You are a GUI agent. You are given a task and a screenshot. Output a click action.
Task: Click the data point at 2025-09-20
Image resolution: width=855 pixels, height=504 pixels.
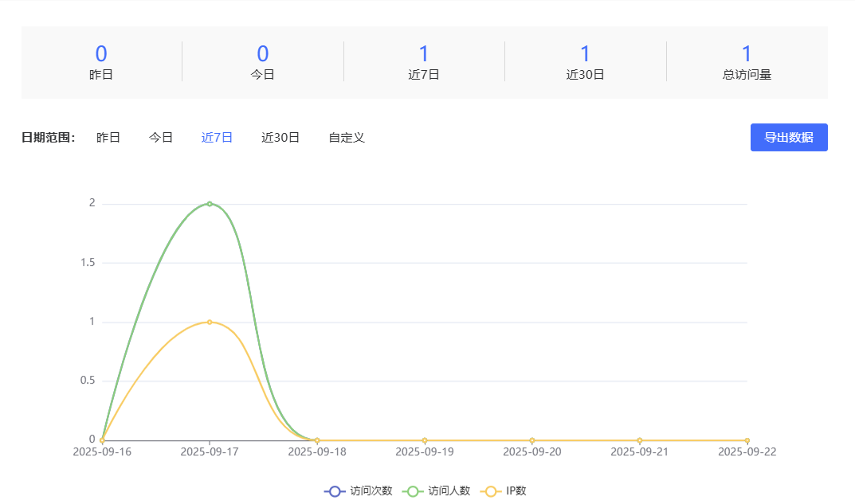click(x=532, y=440)
